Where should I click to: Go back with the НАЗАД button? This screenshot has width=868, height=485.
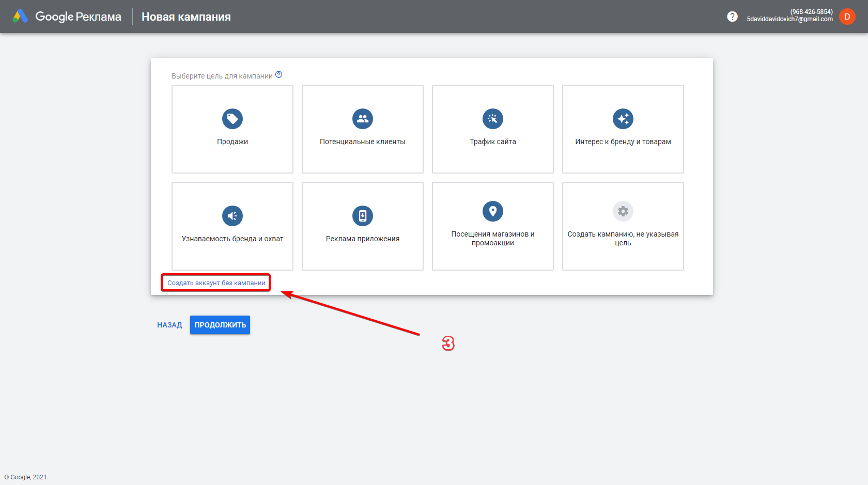coord(169,325)
